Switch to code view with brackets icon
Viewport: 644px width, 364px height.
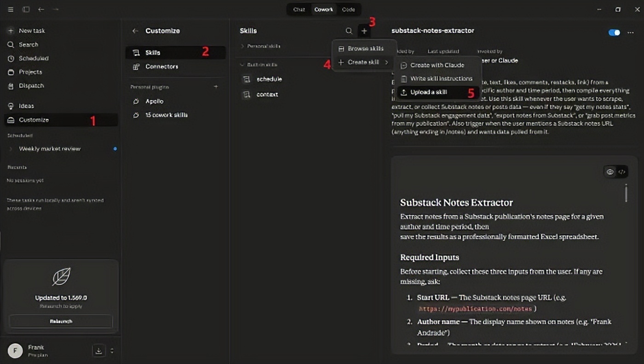tap(622, 172)
